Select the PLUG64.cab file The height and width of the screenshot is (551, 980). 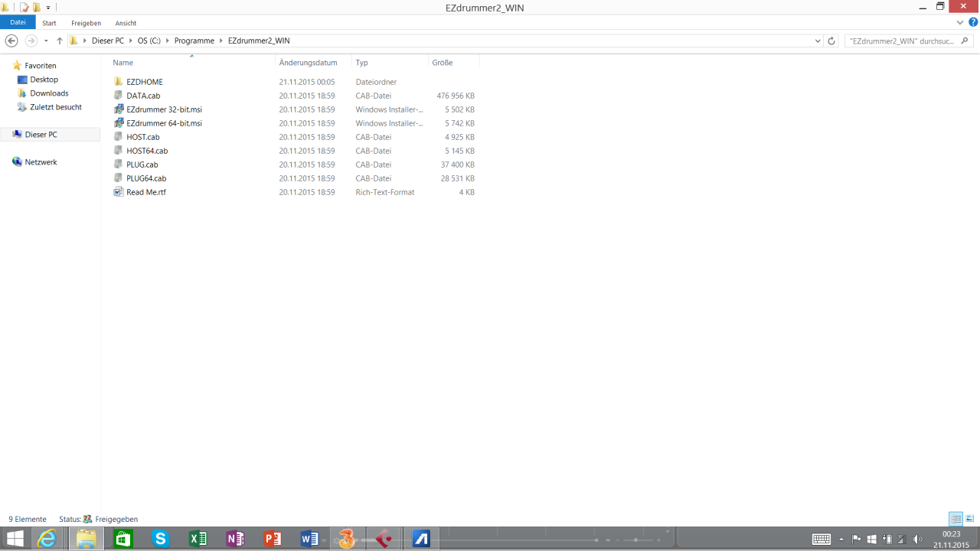pos(146,178)
